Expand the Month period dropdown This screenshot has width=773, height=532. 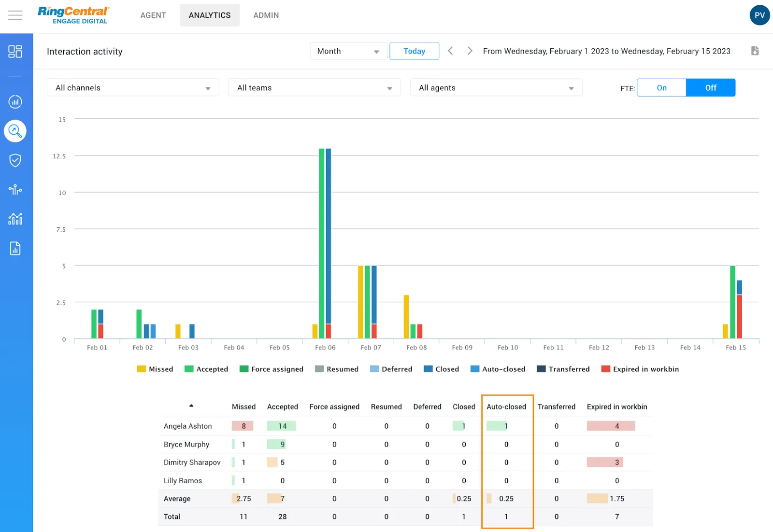click(x=348, y=51)
